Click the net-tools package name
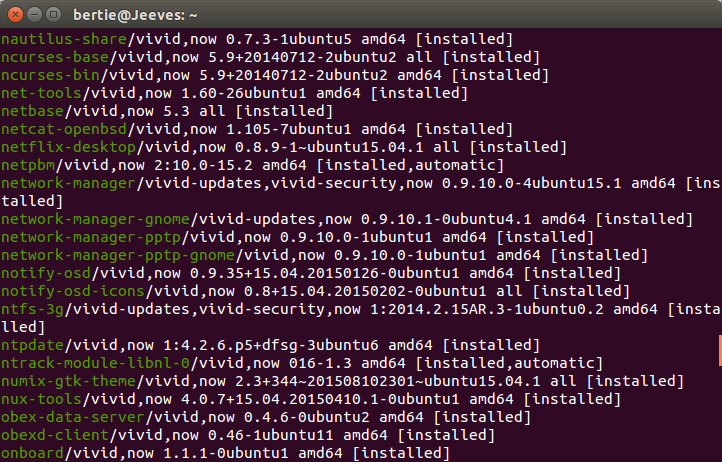 (41, 93)
